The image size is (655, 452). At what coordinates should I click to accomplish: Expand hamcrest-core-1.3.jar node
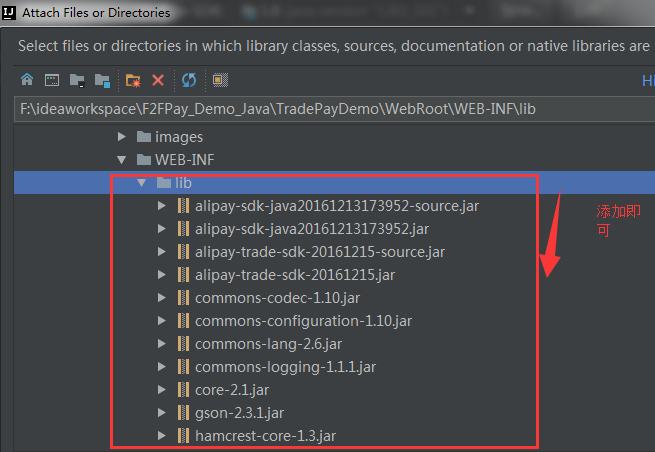(x=162, y=435)
